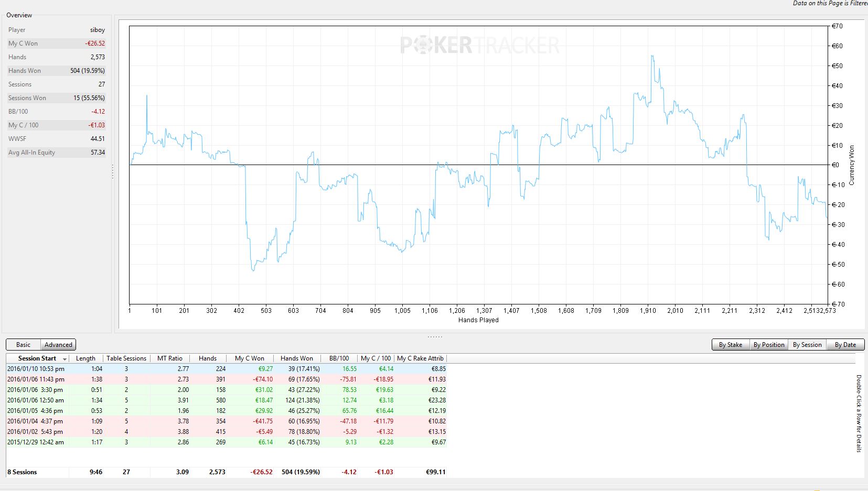Sort by My C Rake Attrib column

(x=421, y=358)
